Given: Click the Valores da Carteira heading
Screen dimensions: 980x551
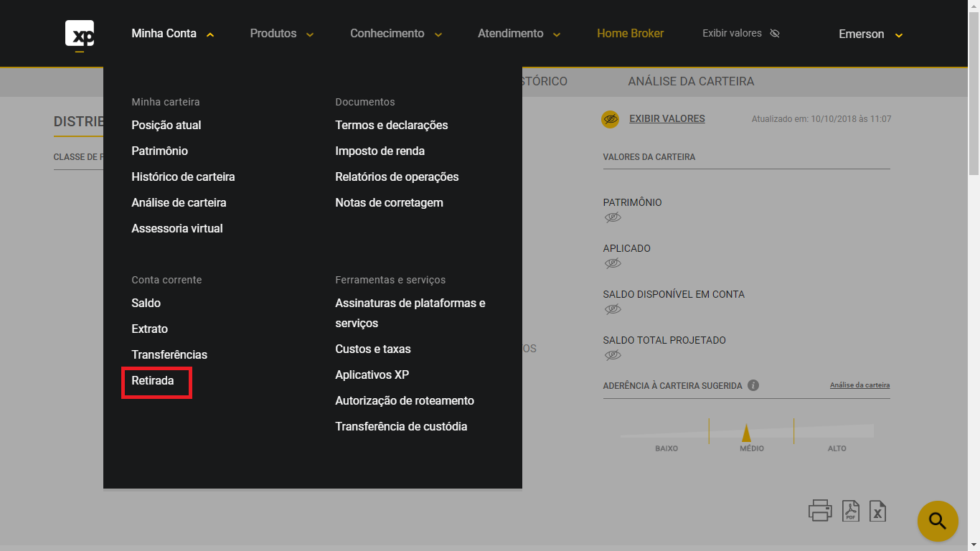Looking at the screenshot, I should (649, 156).
